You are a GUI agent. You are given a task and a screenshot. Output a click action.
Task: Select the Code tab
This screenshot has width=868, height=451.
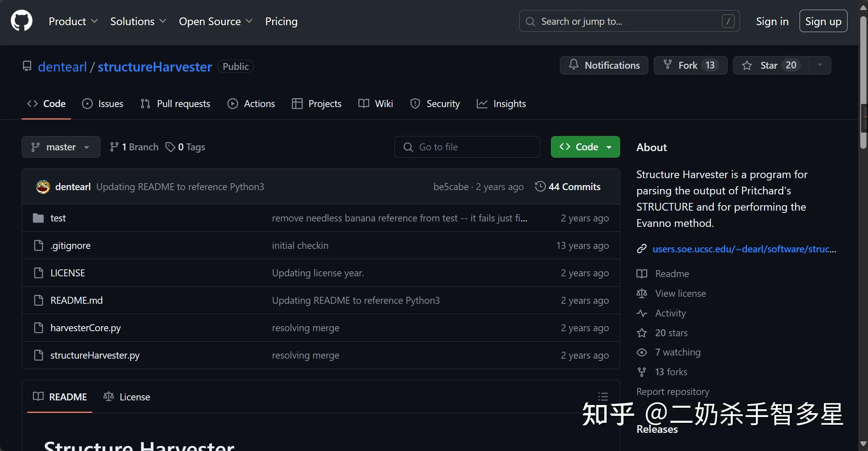point(46,104)
